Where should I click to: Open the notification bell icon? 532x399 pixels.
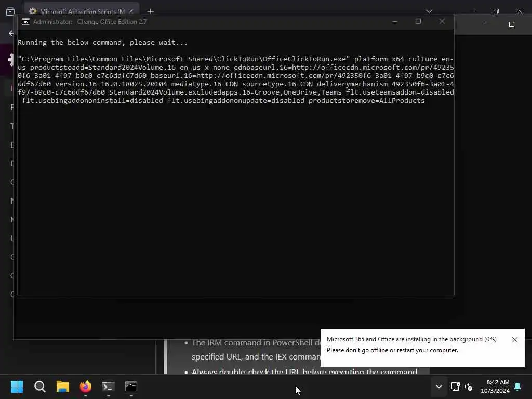pyautogui.click(x=518, y=387)
